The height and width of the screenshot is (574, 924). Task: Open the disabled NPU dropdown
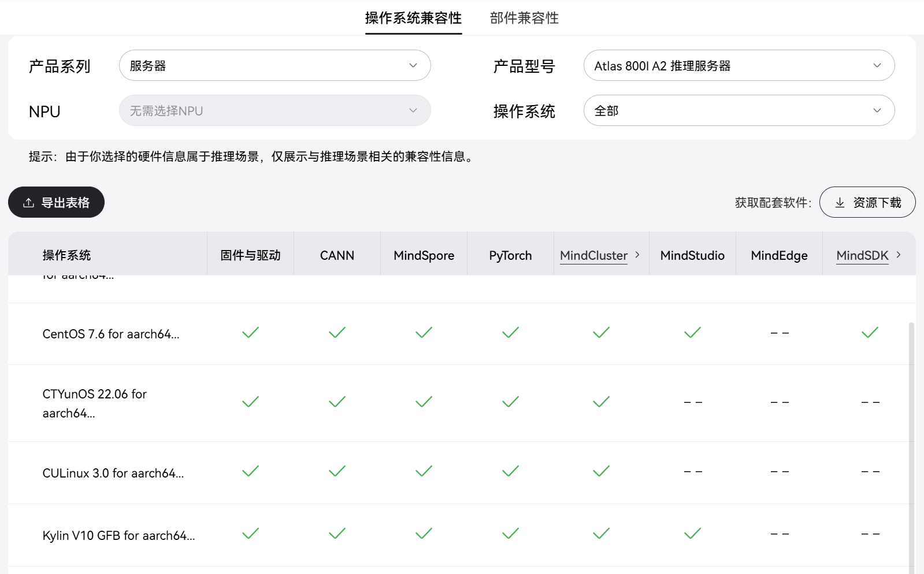[x=275, y=110]
